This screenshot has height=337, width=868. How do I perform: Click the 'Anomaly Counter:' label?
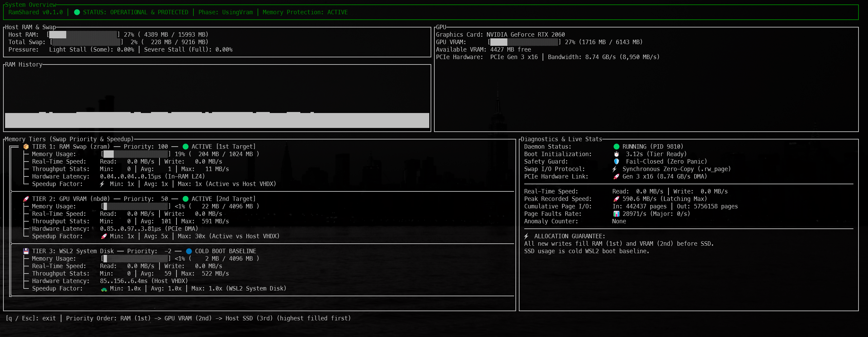(x=551, y=221)
